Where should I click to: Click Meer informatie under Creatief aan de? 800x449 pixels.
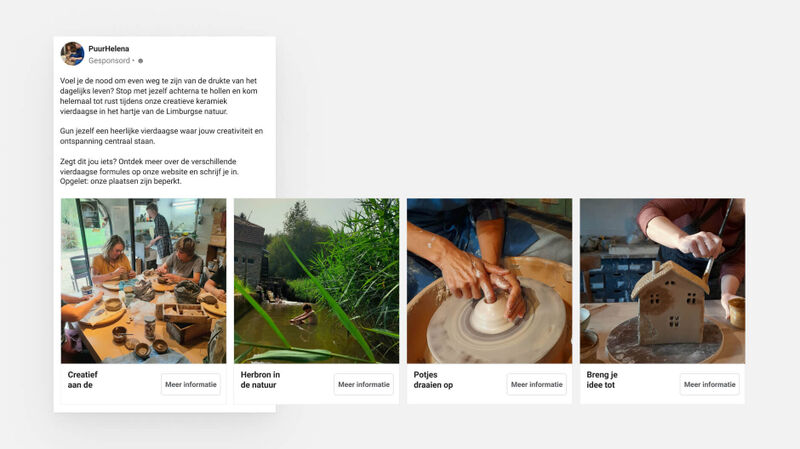(x=191, y=384)
